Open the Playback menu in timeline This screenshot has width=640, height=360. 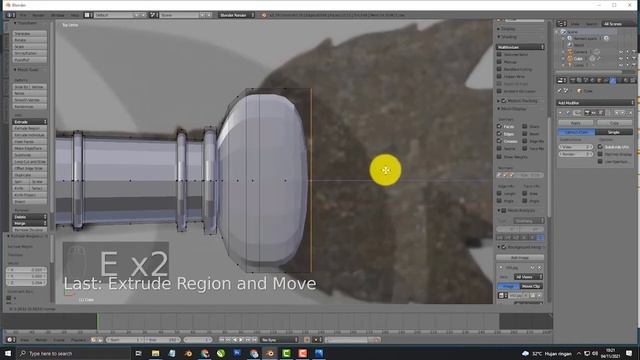click(78, 340)
